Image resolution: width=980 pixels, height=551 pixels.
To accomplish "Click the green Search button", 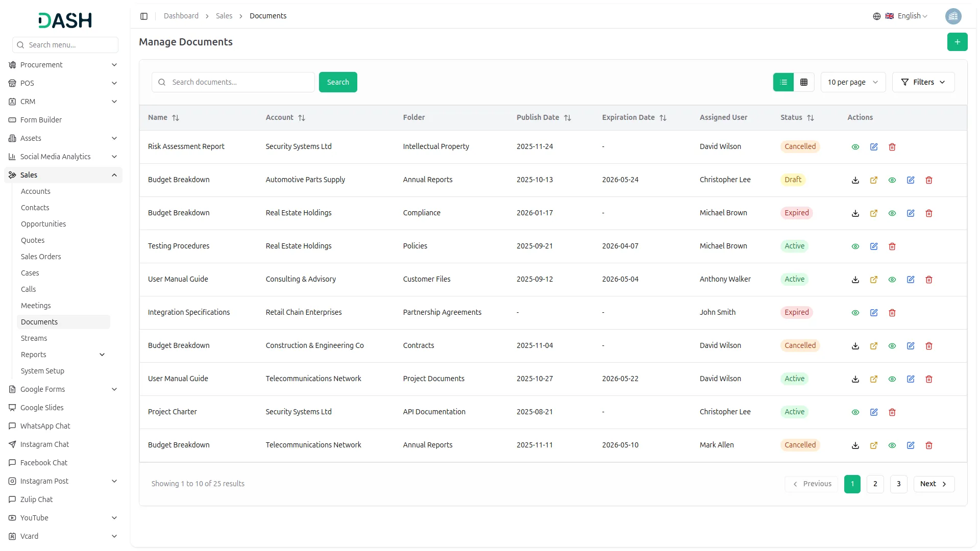I will click(x=338, y=82).
